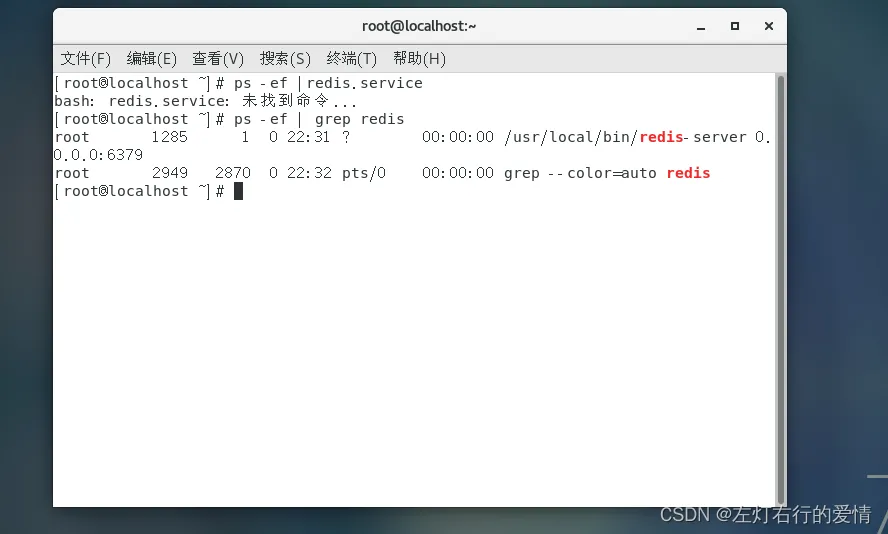The height and width of the screenshot is (534, 888).
Task: Click process ID 1285 in output
Action: pos(169,137)
